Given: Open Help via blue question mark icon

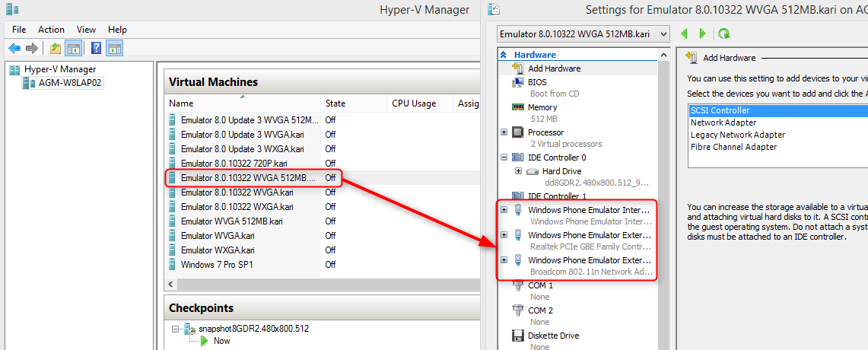Looking at the screenshot, I should [x=97, y=49].
